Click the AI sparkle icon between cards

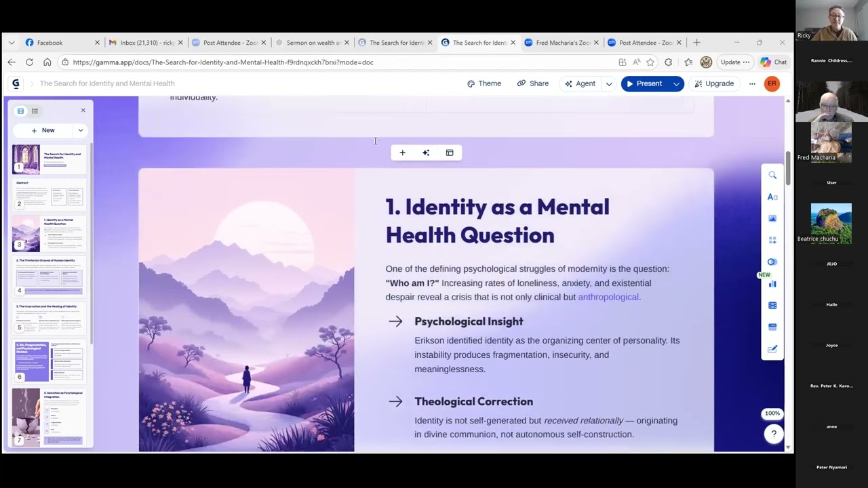(426, 153)
